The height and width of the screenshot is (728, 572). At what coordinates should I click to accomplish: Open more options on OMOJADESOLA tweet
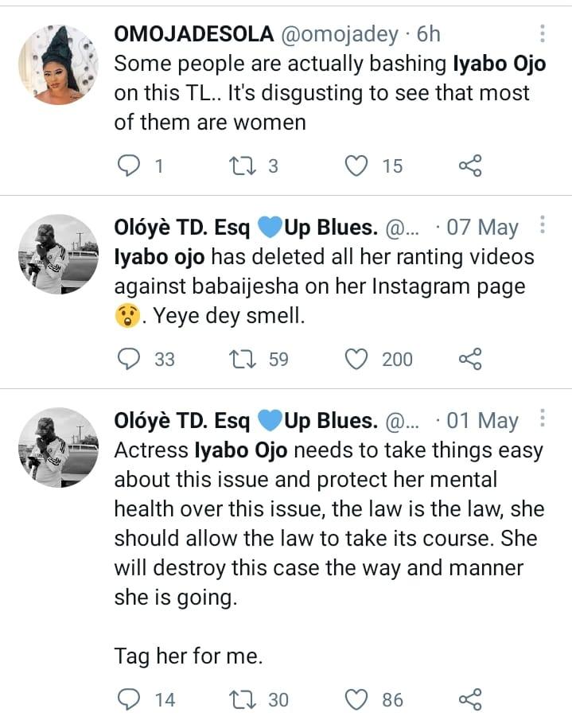pos(543,34)
